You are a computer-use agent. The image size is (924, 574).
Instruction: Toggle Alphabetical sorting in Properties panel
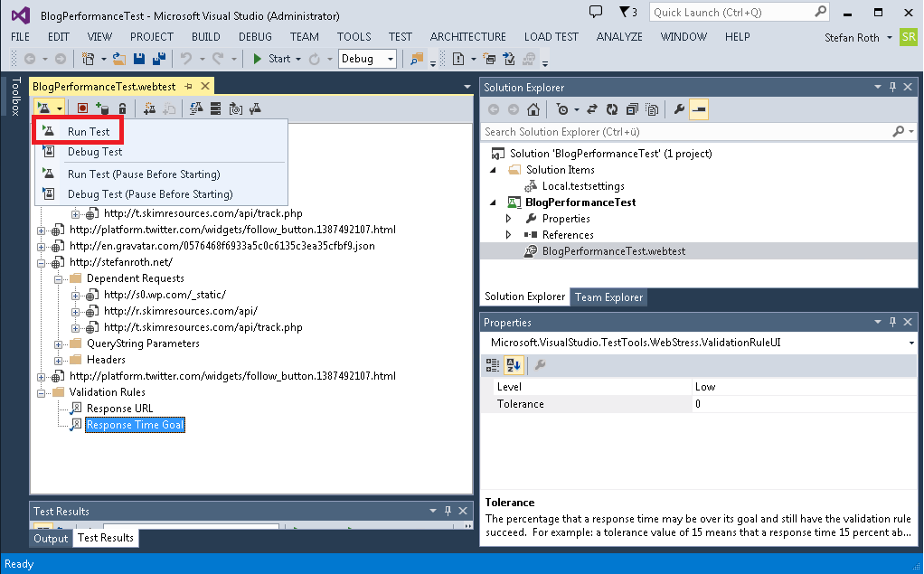tap(514, 365)
